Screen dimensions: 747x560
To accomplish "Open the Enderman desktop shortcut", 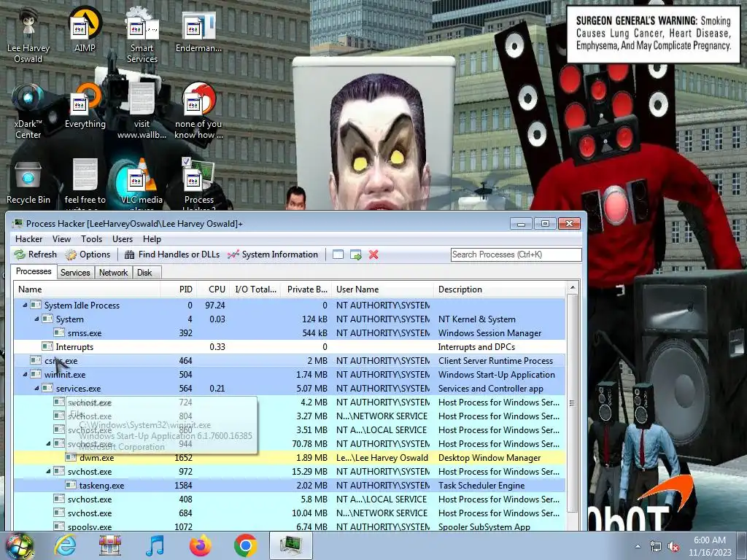I will (x=198, y=31).
